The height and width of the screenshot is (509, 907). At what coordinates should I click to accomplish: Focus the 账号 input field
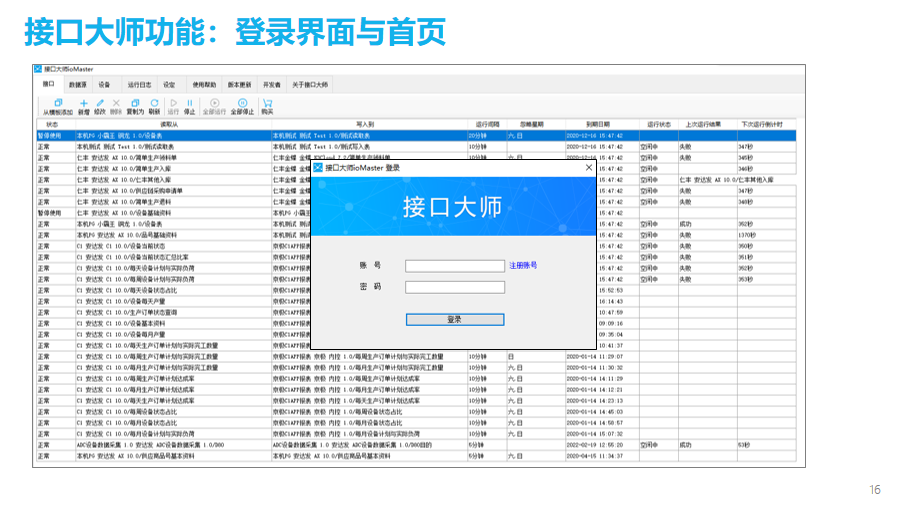coord(455,266)
